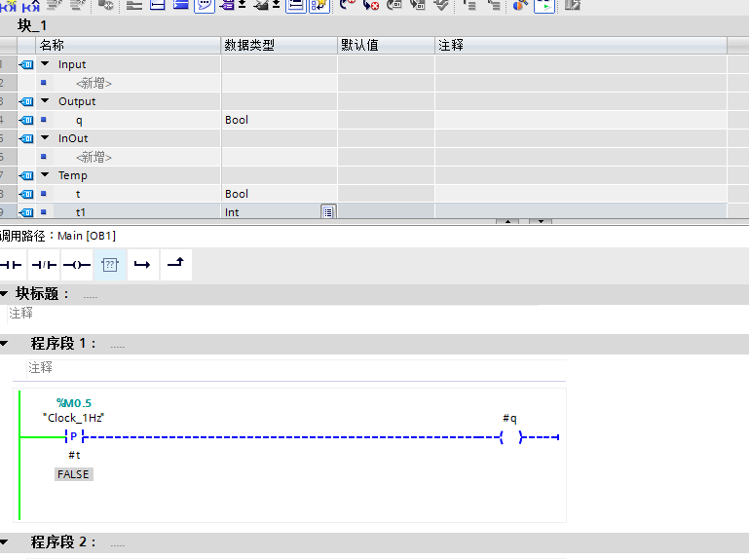Collapse 程序段 2 network
749x560 pixels.
(x=4, y=541)
